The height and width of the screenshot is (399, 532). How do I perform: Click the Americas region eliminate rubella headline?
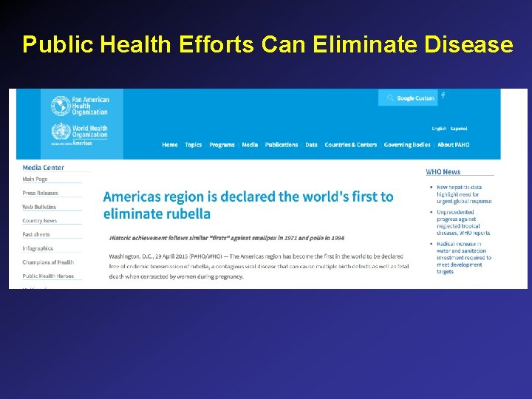click(248, 205)
